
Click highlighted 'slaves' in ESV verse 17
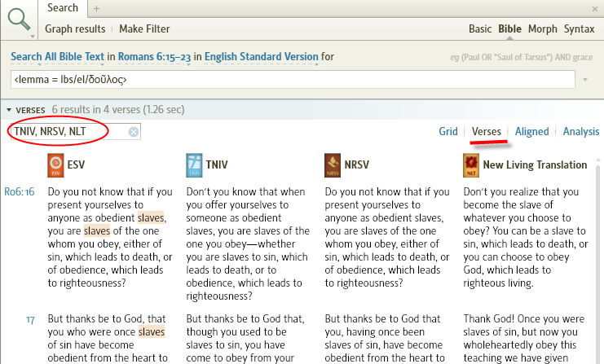[152, 331]
